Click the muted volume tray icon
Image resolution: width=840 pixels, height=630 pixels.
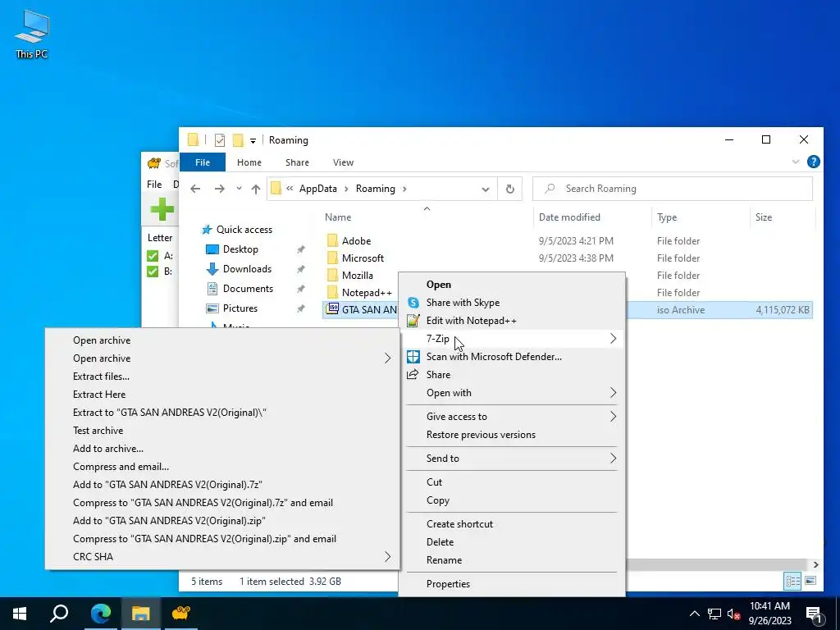(x=734, y=614)
